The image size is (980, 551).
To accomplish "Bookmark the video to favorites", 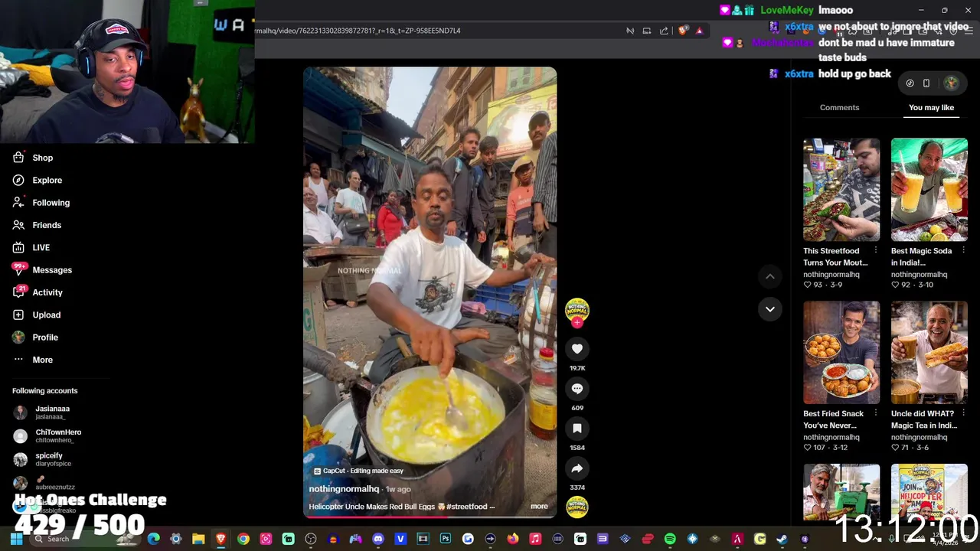I will (577, 429).
